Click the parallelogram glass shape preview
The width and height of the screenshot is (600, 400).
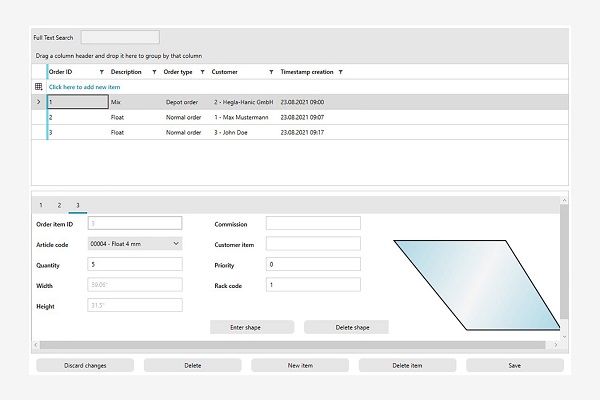point(474,283)
